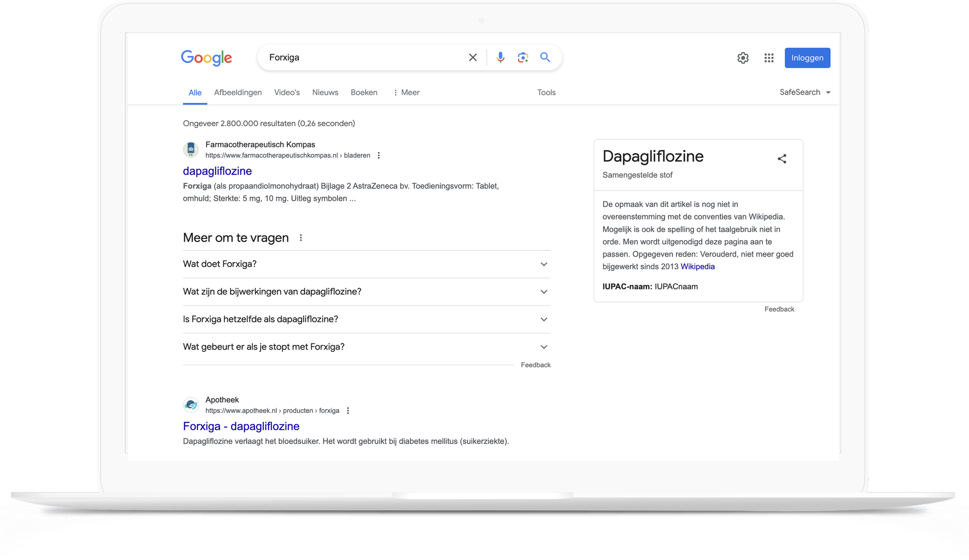Open the SafeSearch dropdown

click(805, 92)
